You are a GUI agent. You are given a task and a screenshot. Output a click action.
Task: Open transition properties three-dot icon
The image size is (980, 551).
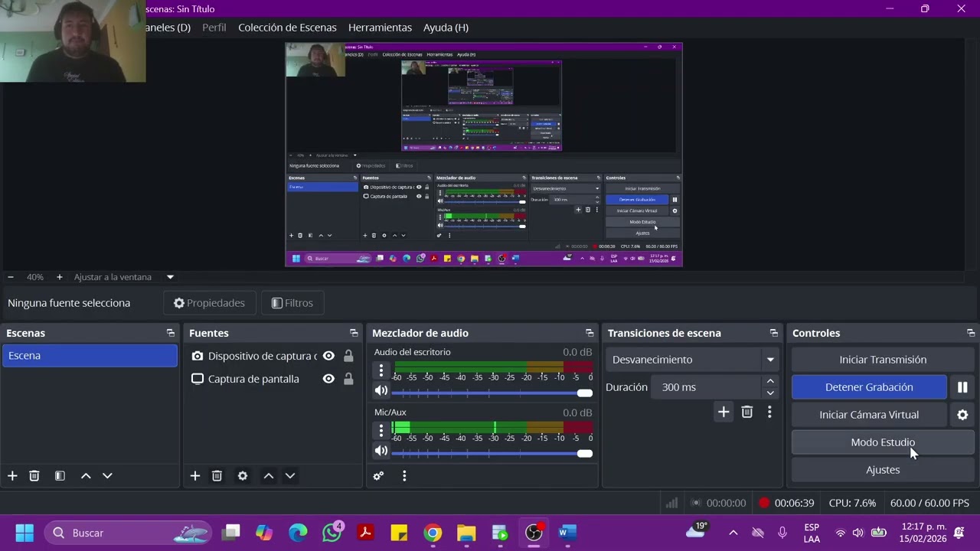coord(769,412)
